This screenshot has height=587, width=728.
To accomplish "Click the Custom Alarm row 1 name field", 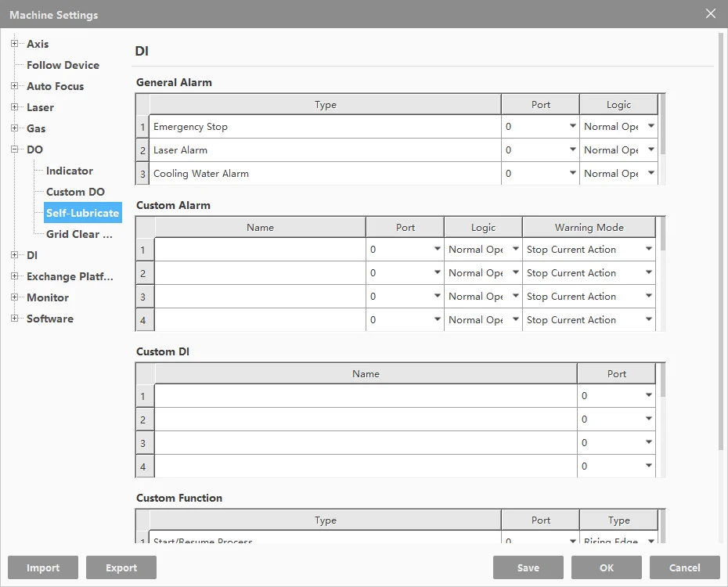I will coord(260,250).
